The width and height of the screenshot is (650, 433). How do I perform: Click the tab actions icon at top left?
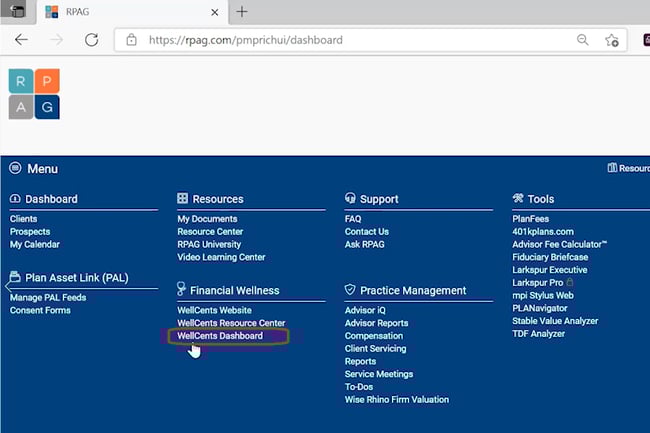pos(17,11)
